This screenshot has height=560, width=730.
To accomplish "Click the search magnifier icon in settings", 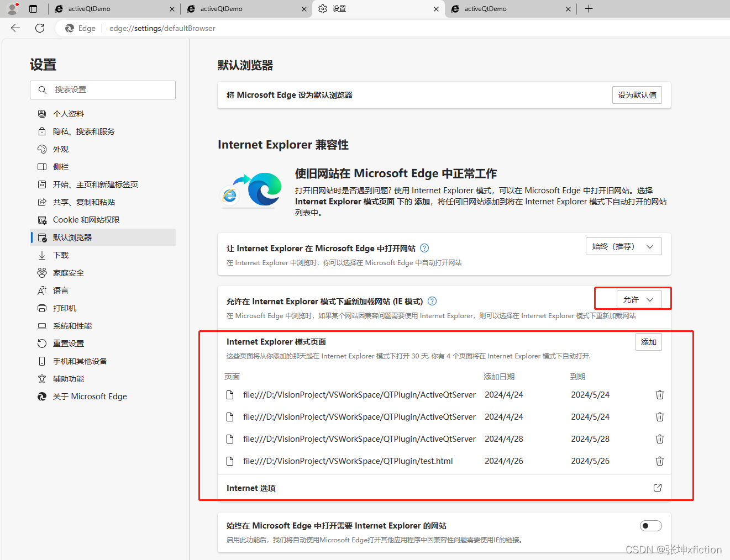I will tap(42, 89).
